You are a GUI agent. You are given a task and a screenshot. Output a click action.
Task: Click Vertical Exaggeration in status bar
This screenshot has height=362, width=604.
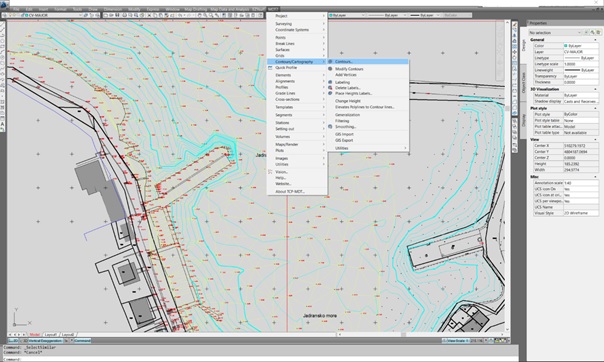point(45,341)
